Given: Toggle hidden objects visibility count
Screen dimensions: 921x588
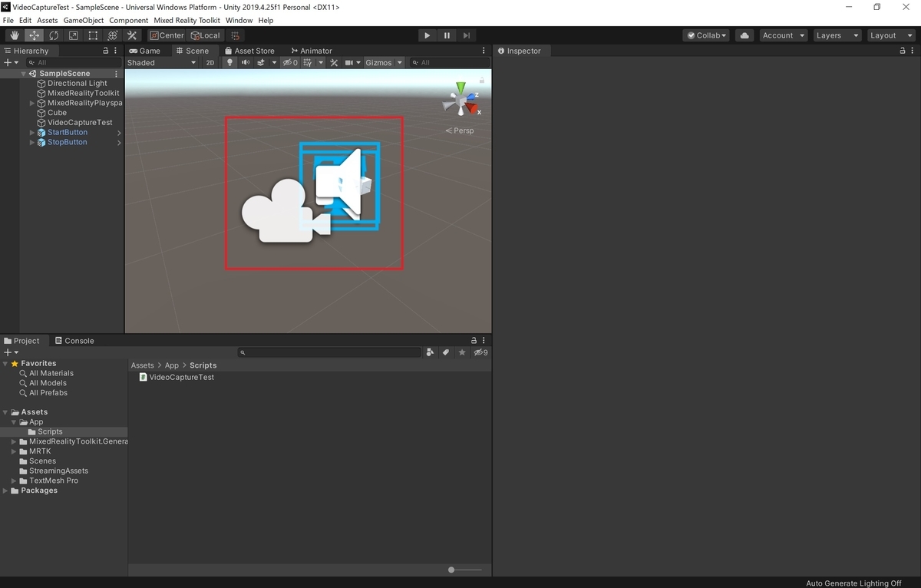Looking at the screenshot, I should click(x=290, y=63).
